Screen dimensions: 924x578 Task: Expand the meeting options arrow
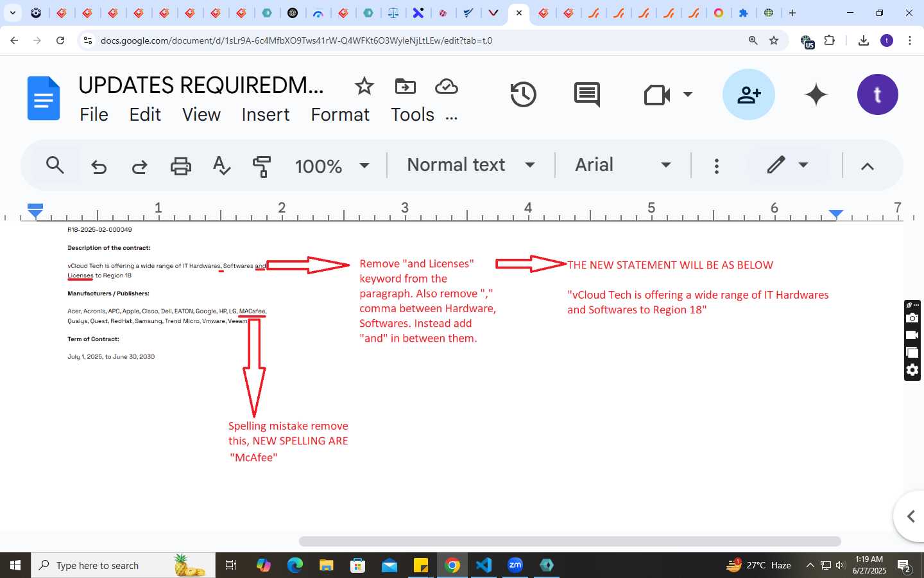click(x=688, y=94)
